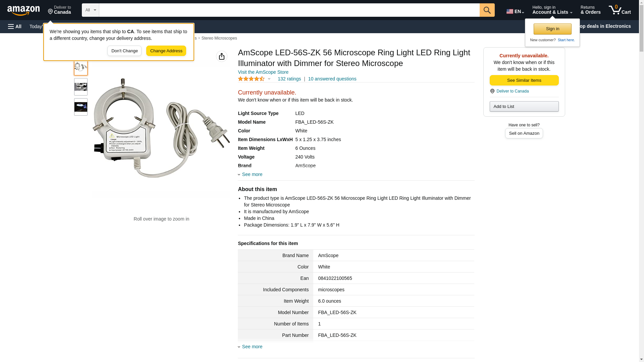This screenshot has width=644, height=362.
Task: Expand See more under product overview
Action: click(x=252, y=174)
